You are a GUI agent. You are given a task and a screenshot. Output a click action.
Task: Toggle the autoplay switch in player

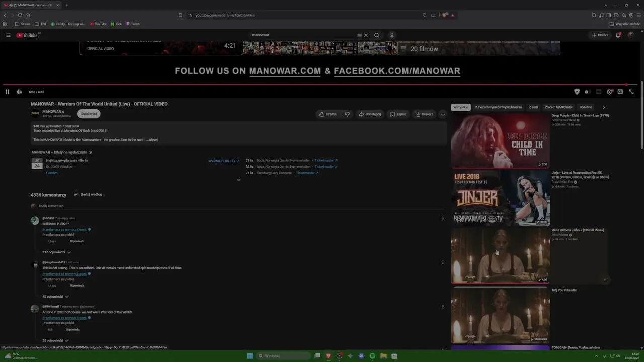click(x=587, y=92)
